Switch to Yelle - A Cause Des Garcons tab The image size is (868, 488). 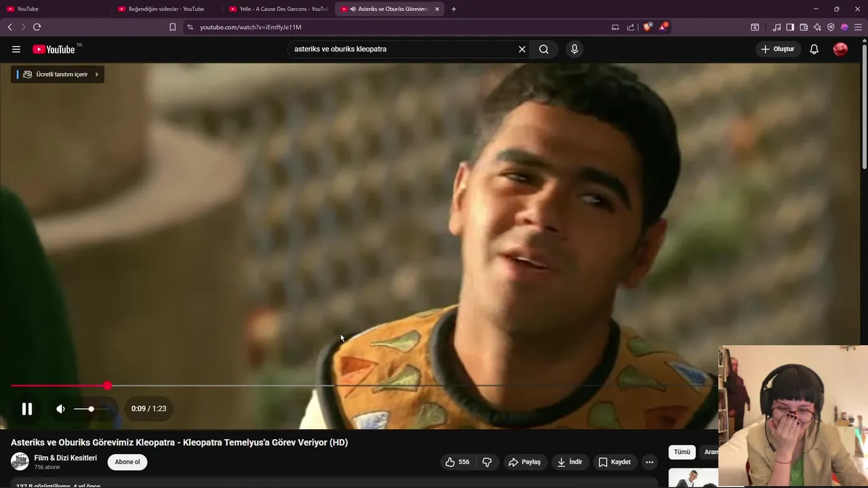pyautogui.click(x=278, y=9)
